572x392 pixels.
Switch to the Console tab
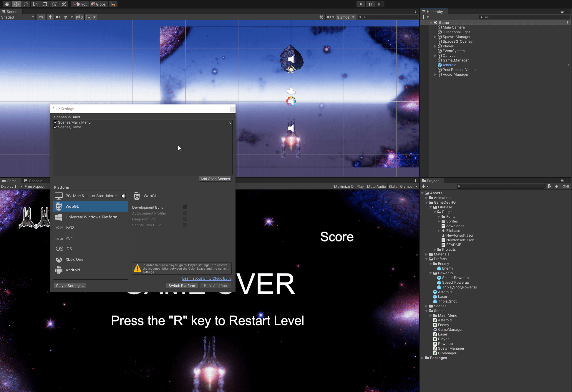33,181
